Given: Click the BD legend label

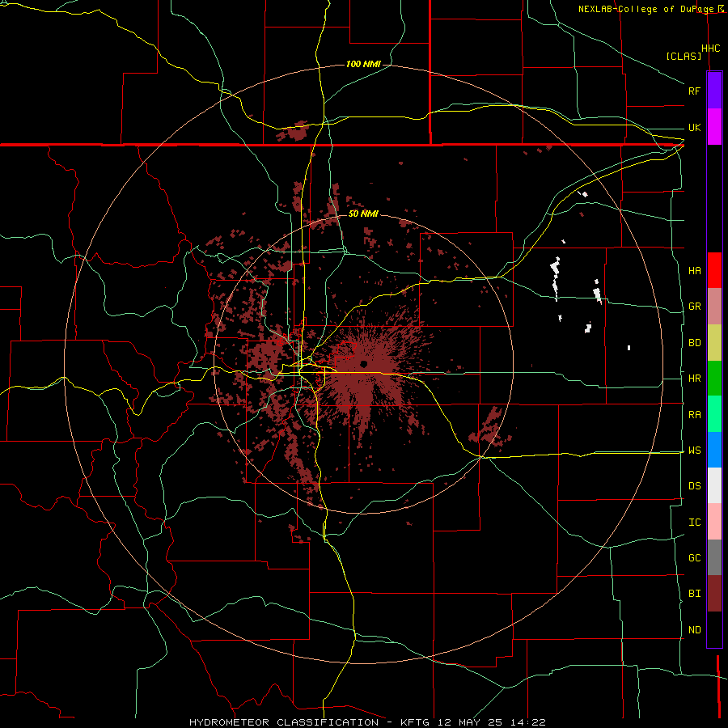Looking at the screenshot, I should click(694, 343).
